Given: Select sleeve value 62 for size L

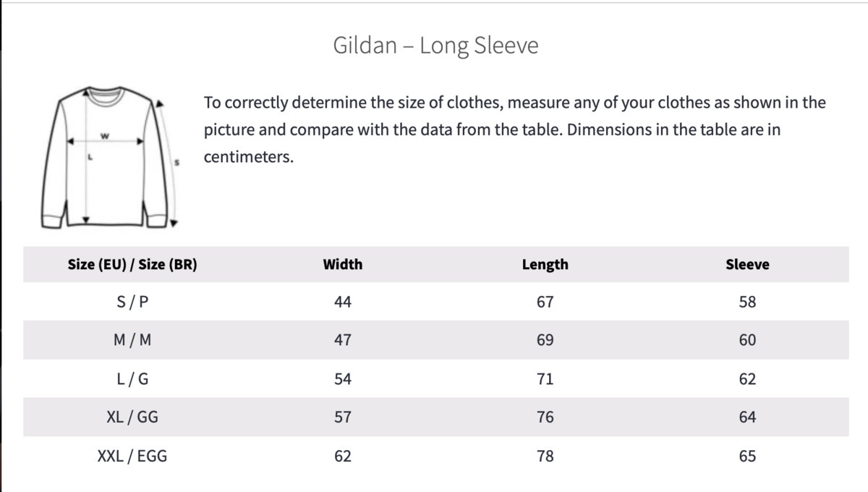Looking at the screenshot, I should click(747, 378).
